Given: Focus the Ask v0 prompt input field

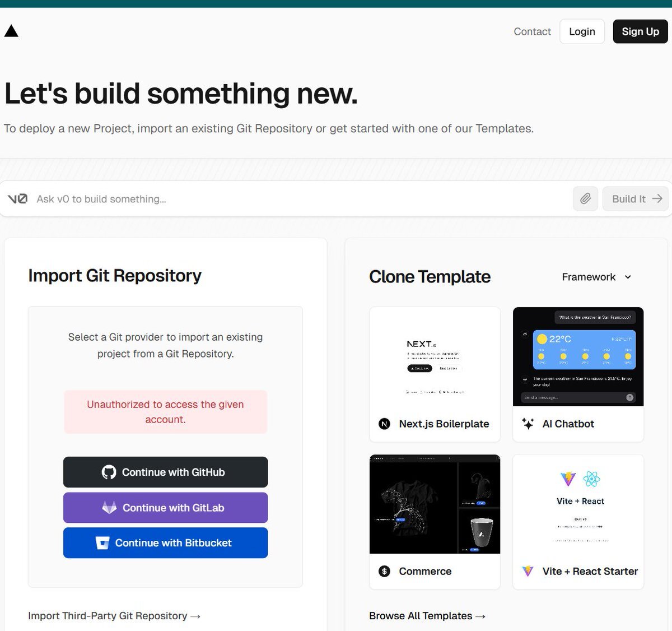Looking at the screenshot, I should pyautogui.click(x=301, y=199).
